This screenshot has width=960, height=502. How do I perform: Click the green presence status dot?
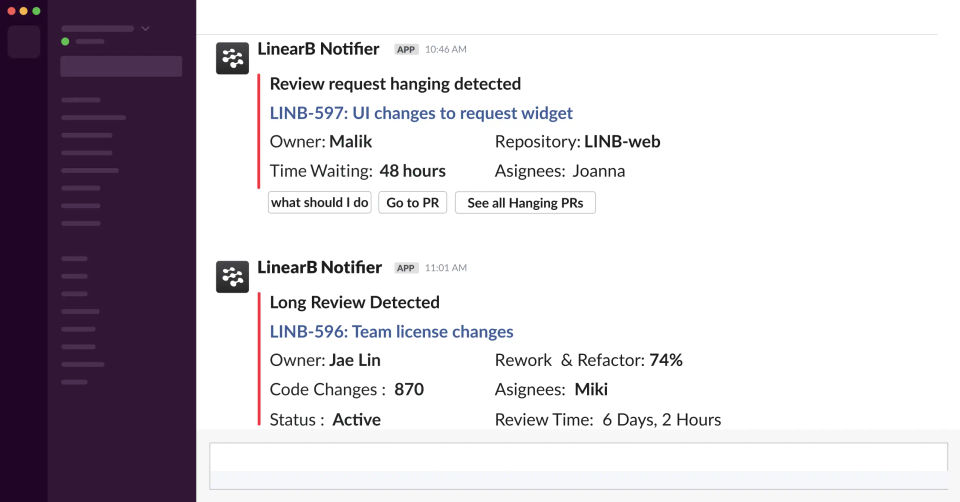65,42
